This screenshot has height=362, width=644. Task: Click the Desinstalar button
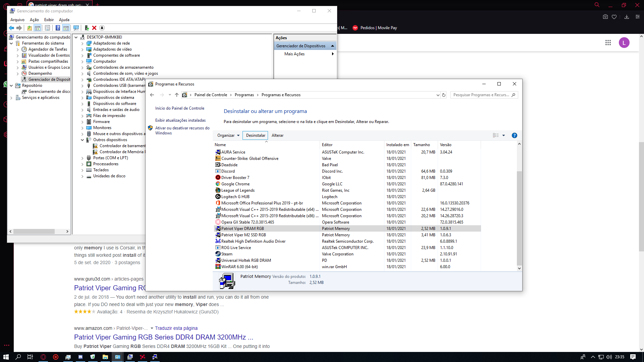256,135
